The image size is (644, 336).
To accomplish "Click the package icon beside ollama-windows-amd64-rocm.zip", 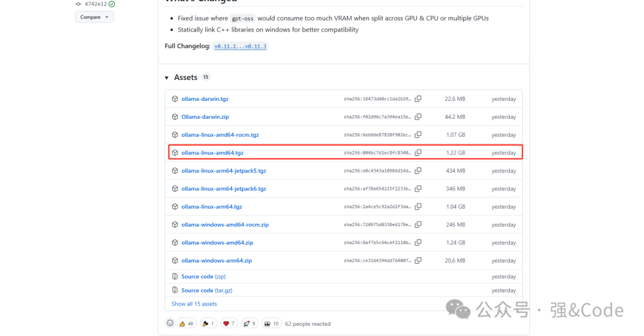I will (x=175, y=224).
